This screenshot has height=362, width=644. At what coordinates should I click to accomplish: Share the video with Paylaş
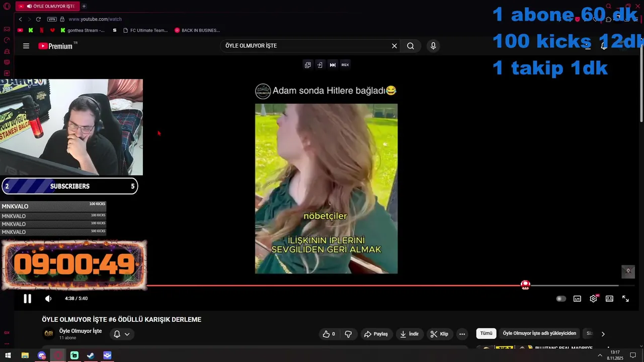(376, 334)
